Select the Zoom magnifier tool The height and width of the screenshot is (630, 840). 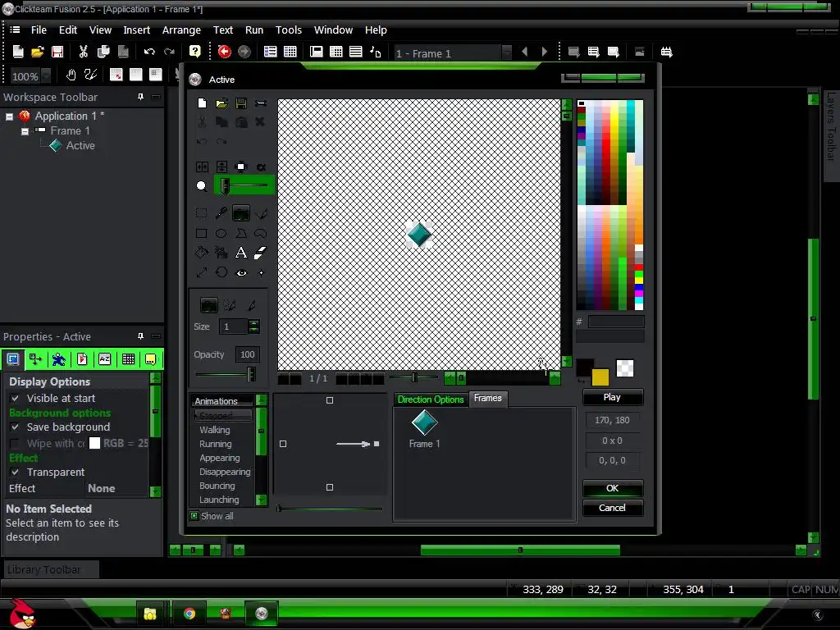coord(202,186)
